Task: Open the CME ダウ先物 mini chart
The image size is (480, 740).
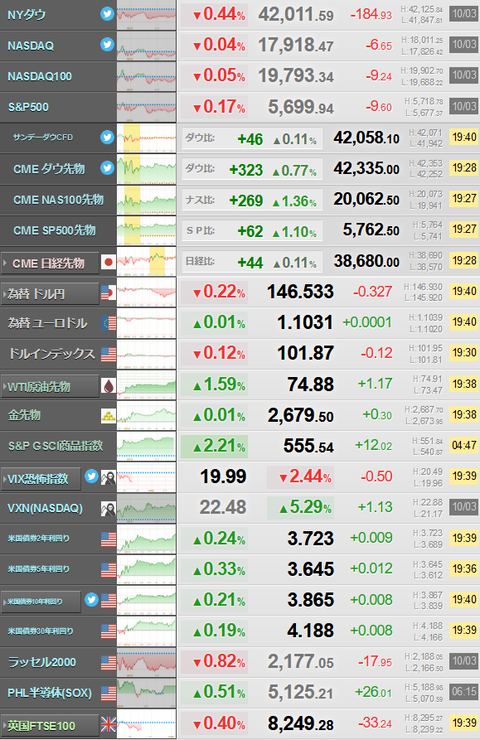Action: tap(146, 169)
